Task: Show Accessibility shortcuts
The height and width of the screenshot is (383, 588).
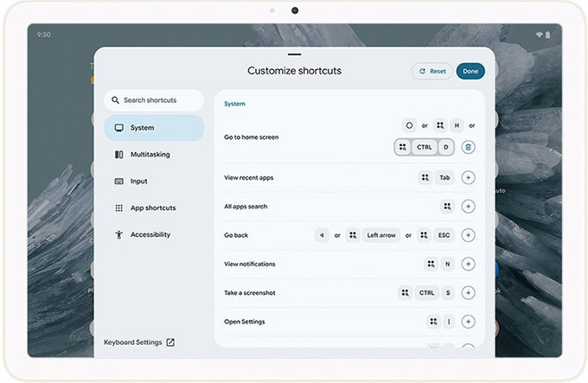Action: 154,235
